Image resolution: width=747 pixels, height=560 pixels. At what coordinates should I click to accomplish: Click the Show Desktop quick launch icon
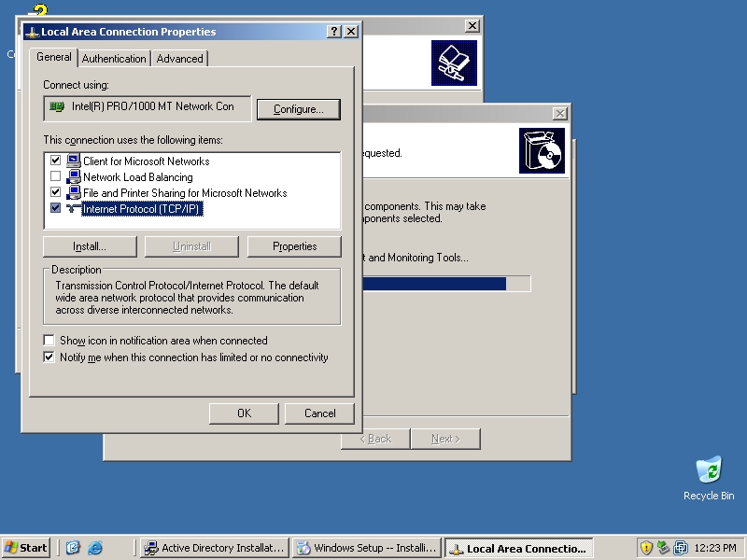click(x=73, y=548)
